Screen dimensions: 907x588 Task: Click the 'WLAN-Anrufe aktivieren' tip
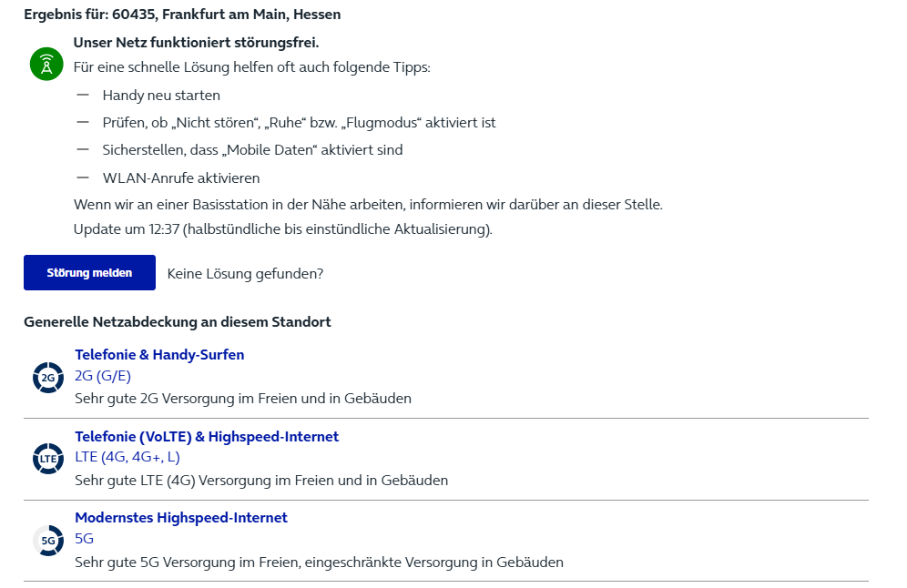click(x=181, y=178)
